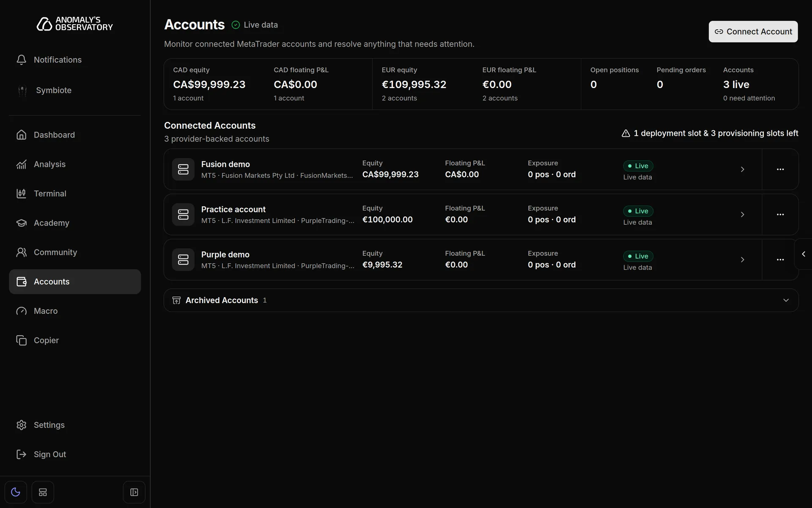Click the layout grid icon at bottom
The image size is (812, 508).
click(43, 492)
